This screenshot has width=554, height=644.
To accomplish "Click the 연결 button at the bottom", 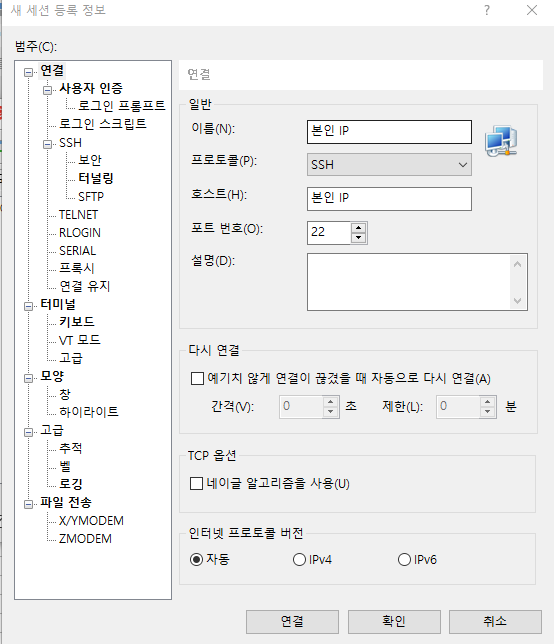I will point(292,621).
